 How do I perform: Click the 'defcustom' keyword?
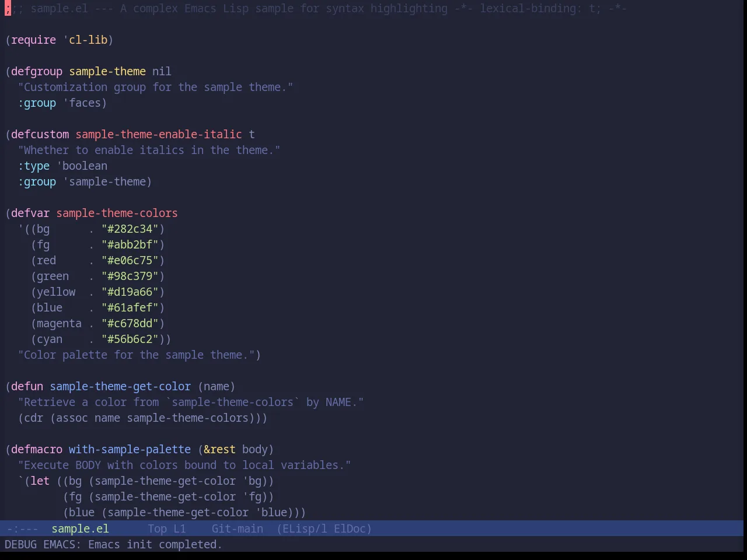40,134
